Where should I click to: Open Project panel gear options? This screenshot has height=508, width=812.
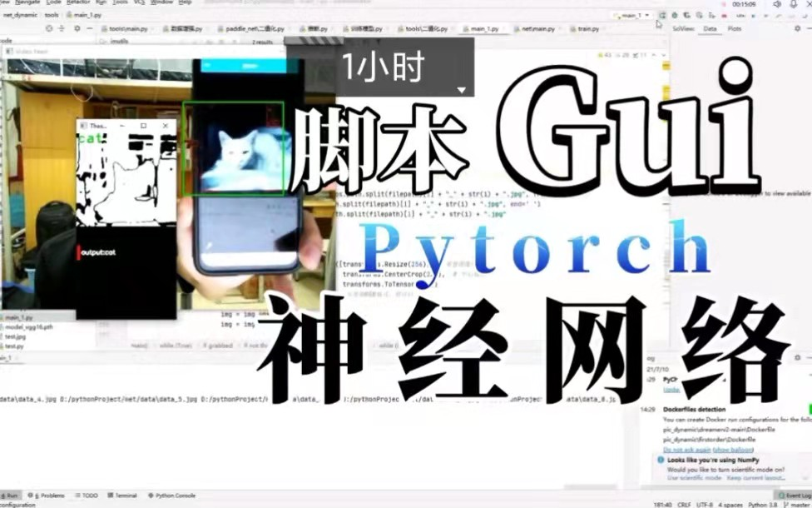click(77, 28)
